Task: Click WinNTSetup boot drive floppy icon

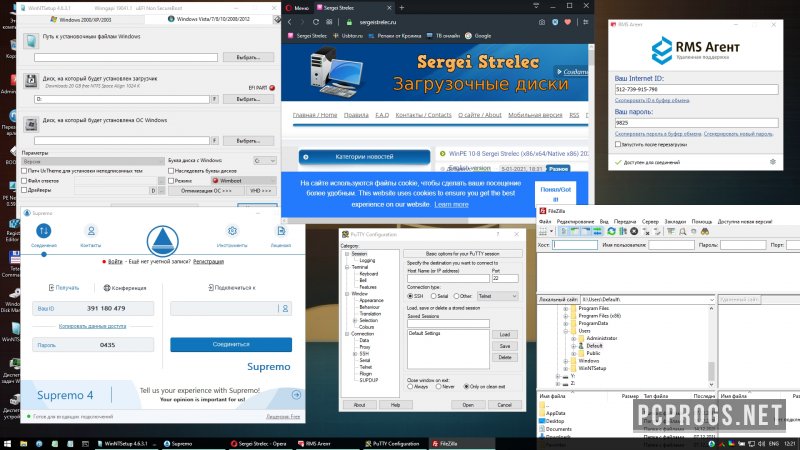Action: tap(31, 81)
